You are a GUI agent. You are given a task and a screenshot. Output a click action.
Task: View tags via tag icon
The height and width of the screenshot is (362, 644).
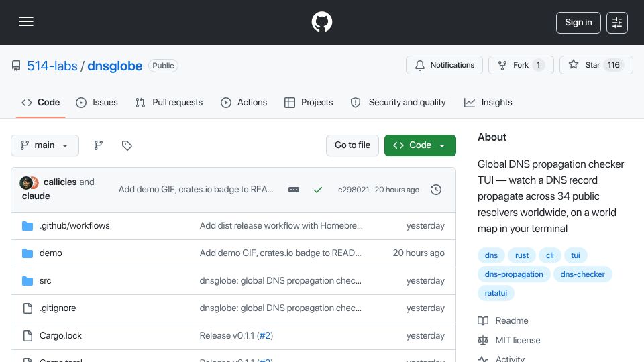127,145
